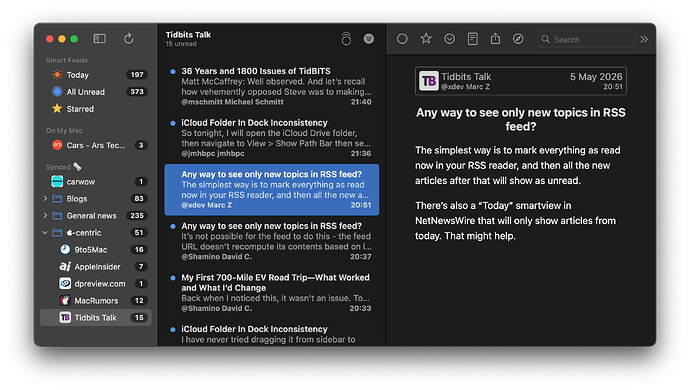
Task: Open the bottom iCloud Folder In Dock Inconsistency article
Action: tap(272, 334)
